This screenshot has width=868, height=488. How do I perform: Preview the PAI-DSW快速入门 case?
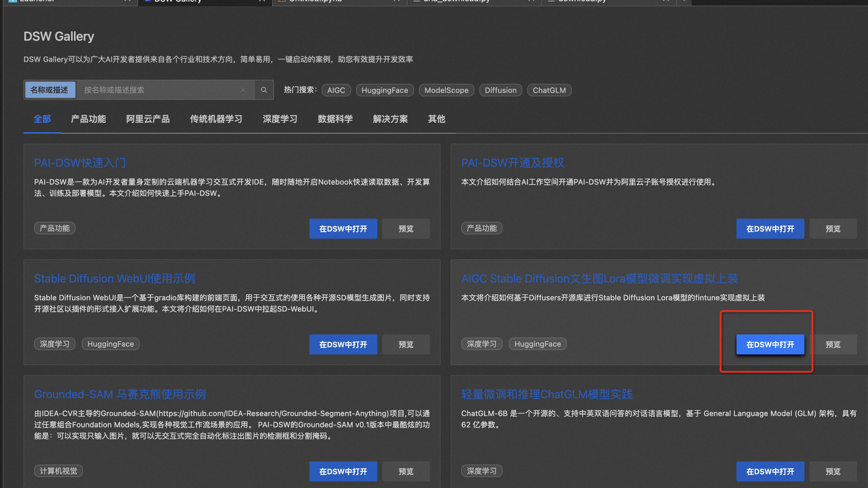click(406, 229)
